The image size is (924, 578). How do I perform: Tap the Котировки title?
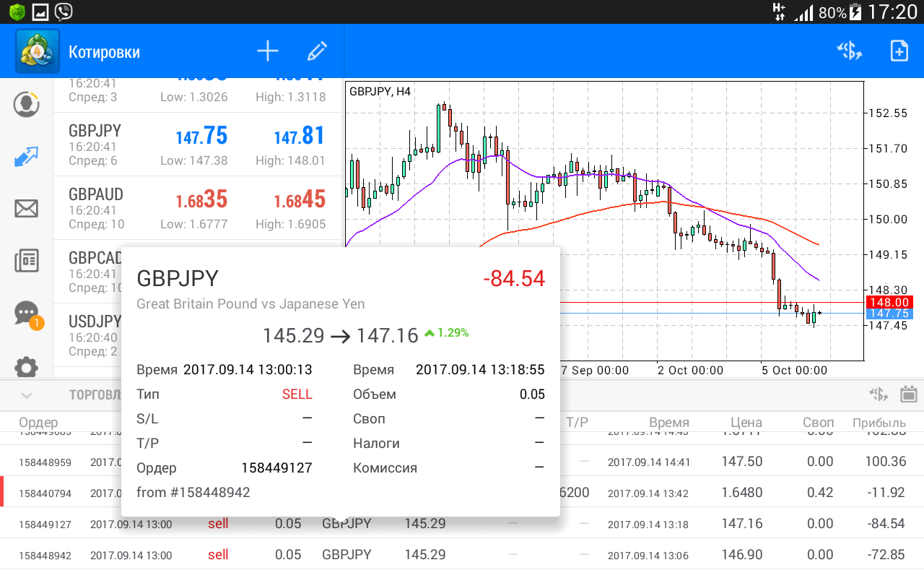tap(104, 52)
